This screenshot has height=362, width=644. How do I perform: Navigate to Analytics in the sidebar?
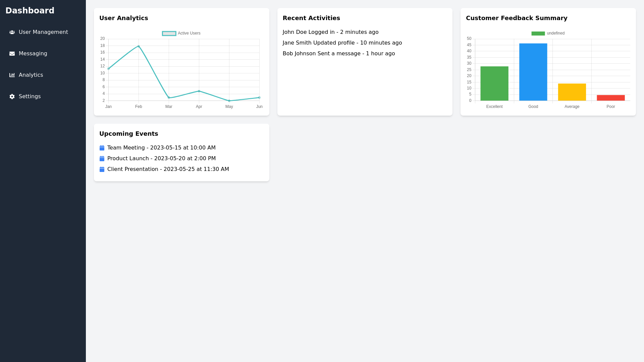click(31, 75)
